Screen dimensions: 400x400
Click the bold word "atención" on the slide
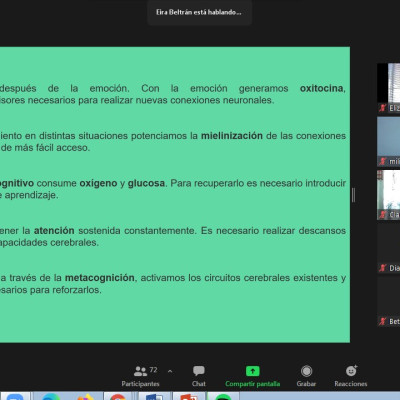[54, 231]
